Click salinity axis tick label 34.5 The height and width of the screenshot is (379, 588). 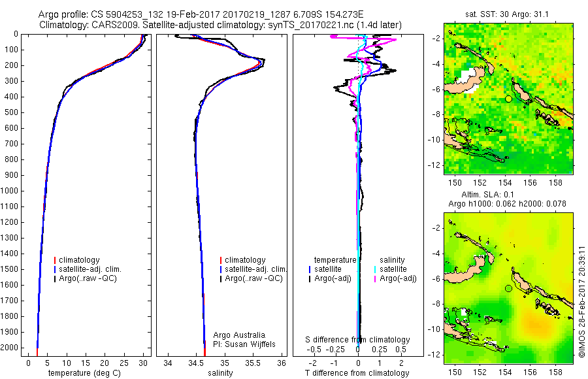click(197, 363)
